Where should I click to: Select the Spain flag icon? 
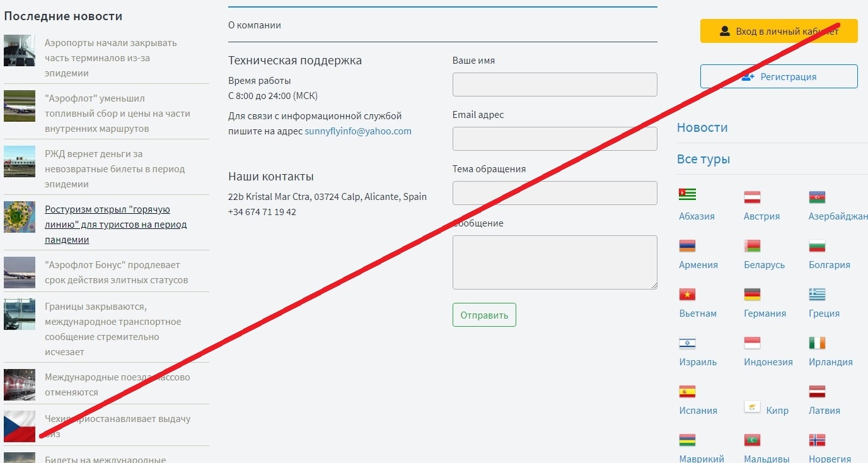687,391
